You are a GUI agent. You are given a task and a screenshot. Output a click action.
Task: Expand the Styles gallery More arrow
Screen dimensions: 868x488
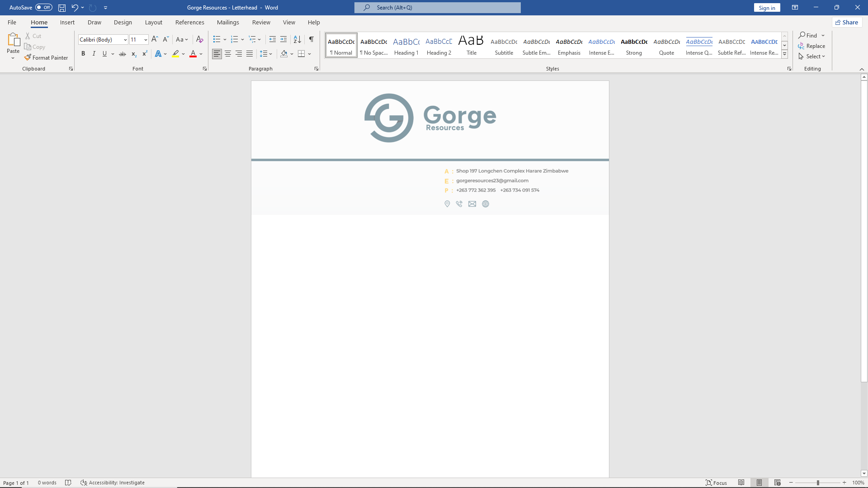pyautogui.click(x=785, y=54)
